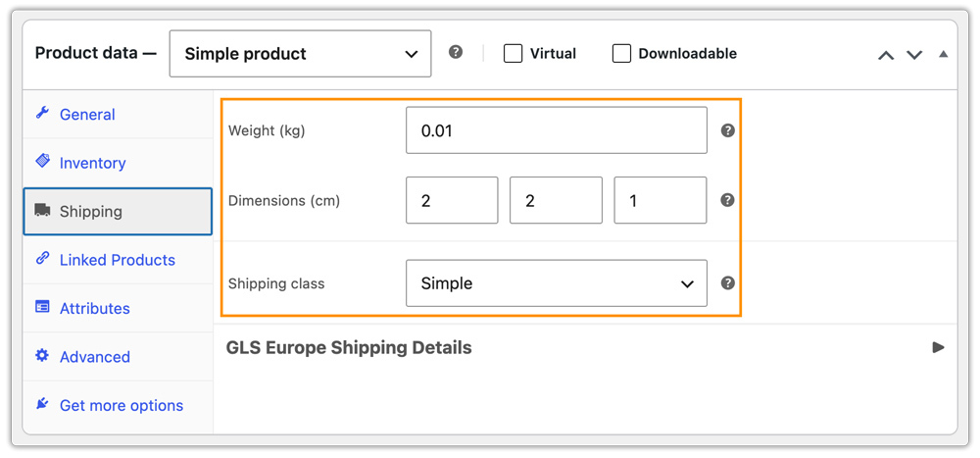Click the General tab wrench icon
This screenshot has height=458, width=980.
42,114
